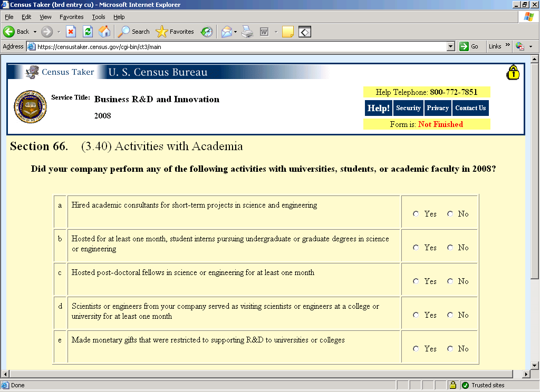The height and width of the screenshot is (392, 540).
Task: Open the address bar dropdown arrow
Action: pyautogui.click(x=450, y=46)
